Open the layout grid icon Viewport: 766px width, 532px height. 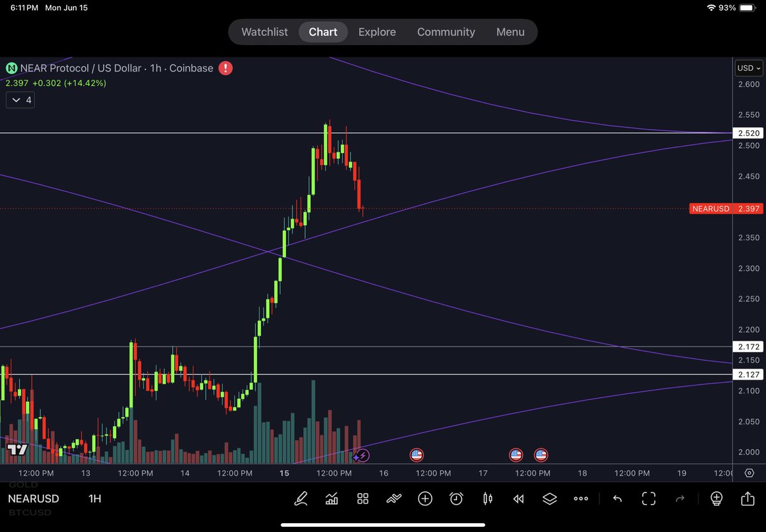(x=363, y=499)
